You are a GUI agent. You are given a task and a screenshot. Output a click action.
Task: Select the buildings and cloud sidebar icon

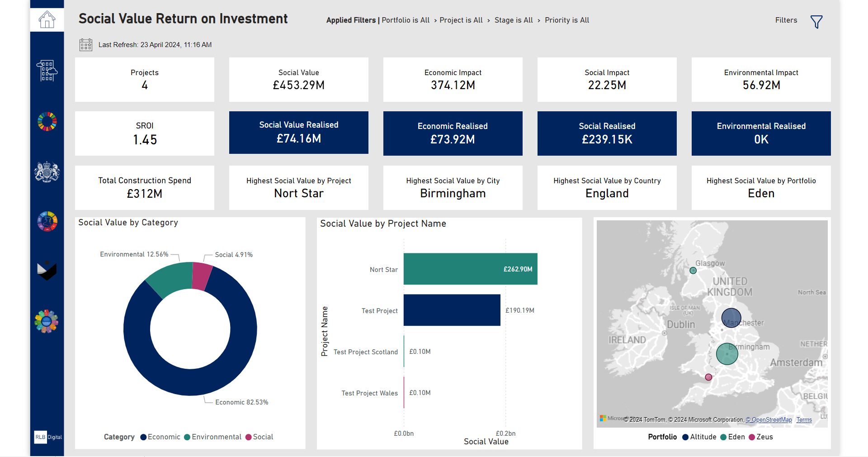[x=47, y=71]
